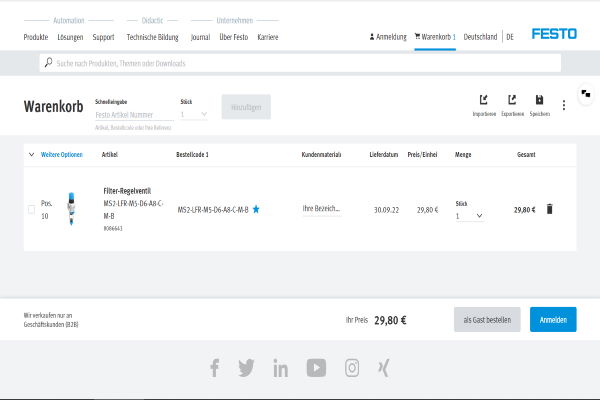Image resolution: width=600 pixels, height=400 pixels.
Task: Click the Weitere Optionen link
Action: pyautogui.click(x=62, y=155)
